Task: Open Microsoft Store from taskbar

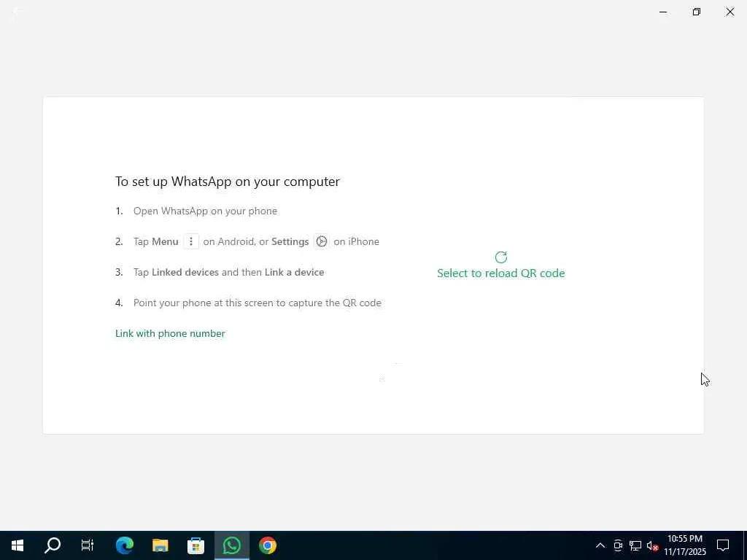Action: click(196, 545)
